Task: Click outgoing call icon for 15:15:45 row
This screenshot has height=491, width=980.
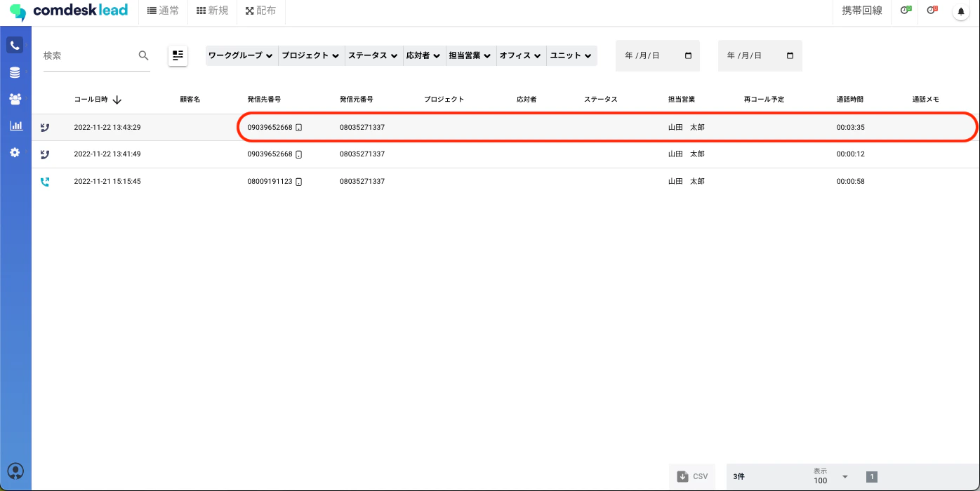Action: point(45,181)
